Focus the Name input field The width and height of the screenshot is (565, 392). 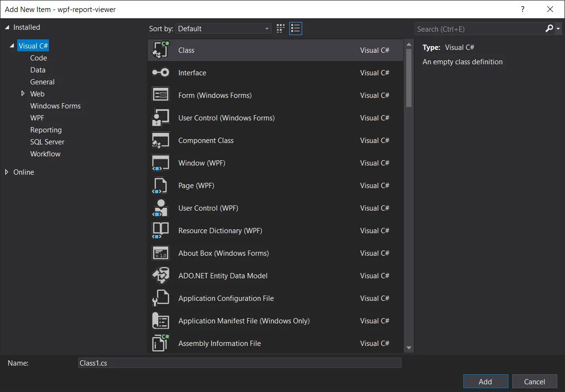pyautogui.click(x=240, y=363)
